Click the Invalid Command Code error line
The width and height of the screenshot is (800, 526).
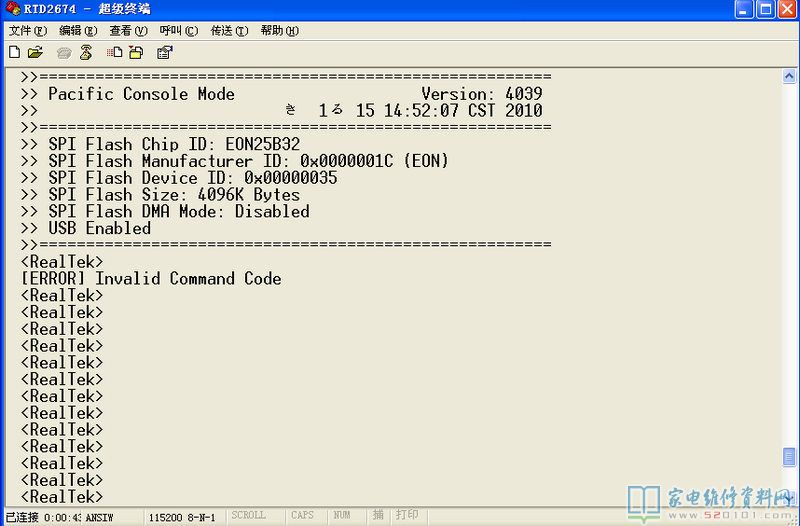pos(151,278)
